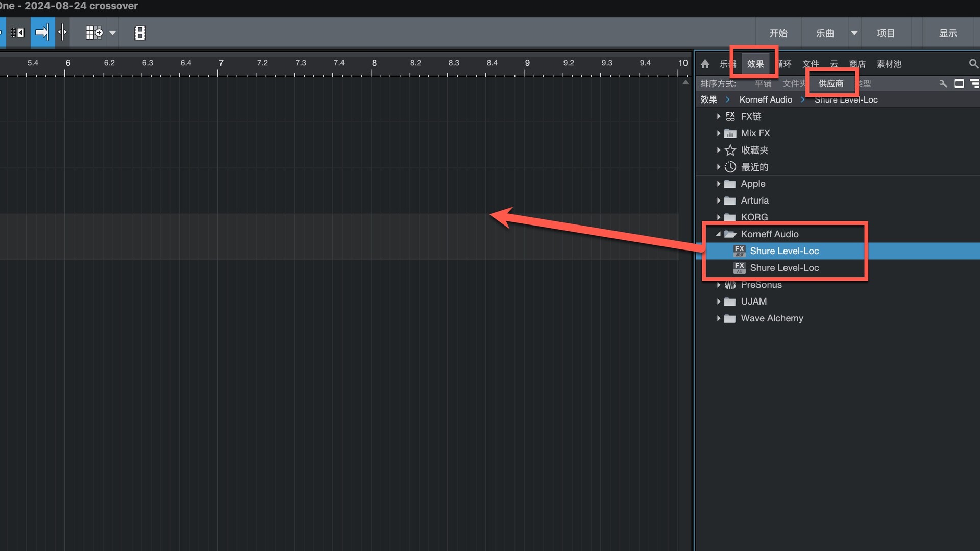Click the browser home icon
The width and height of the screenshot is (980, 551).
point(705,64)
